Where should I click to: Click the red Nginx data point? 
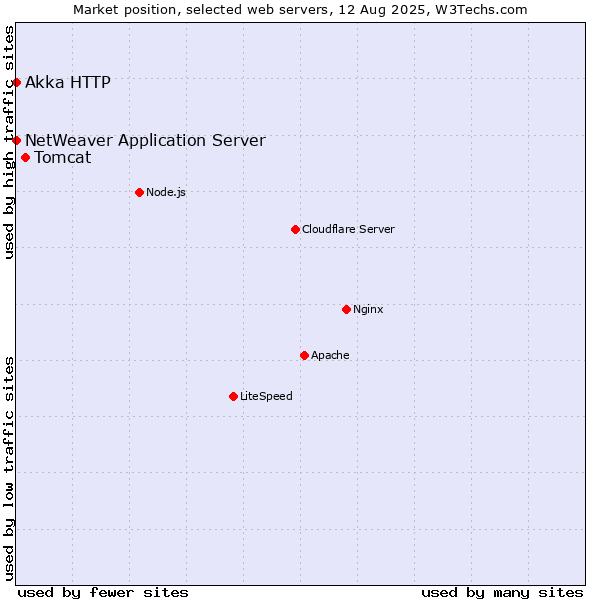[346, 309]
